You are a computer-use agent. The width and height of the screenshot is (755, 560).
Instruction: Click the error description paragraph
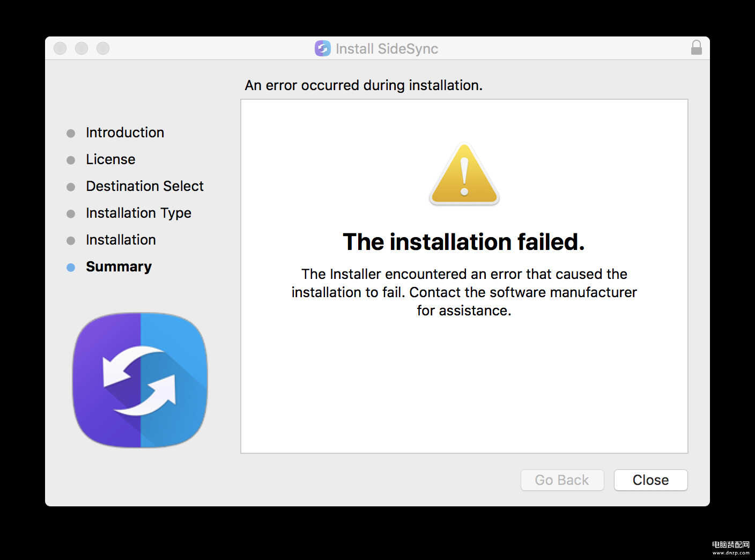click(x=464, y=292)
